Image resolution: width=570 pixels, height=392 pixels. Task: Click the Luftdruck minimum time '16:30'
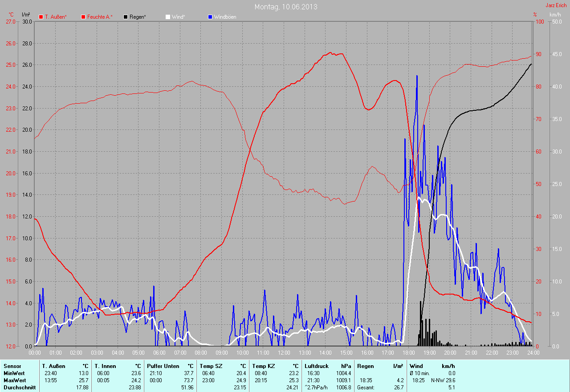pyautogui.click(x=313, y=373)
